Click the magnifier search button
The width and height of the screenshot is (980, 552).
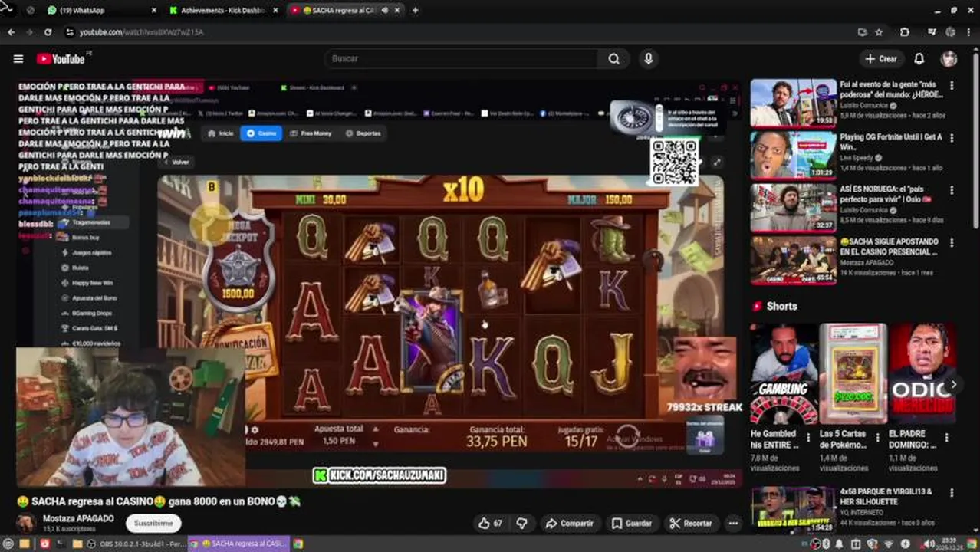613,59
